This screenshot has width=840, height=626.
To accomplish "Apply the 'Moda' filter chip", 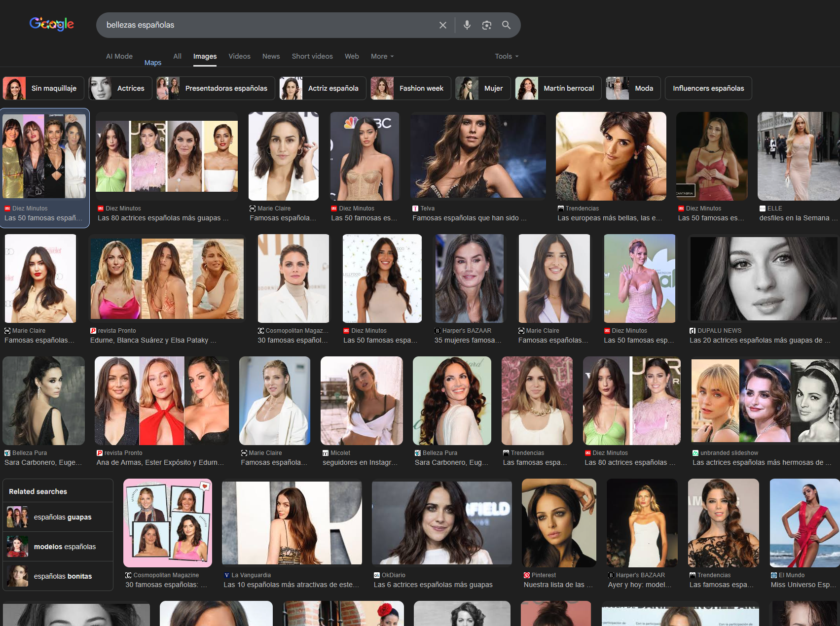I will point(633,88).
